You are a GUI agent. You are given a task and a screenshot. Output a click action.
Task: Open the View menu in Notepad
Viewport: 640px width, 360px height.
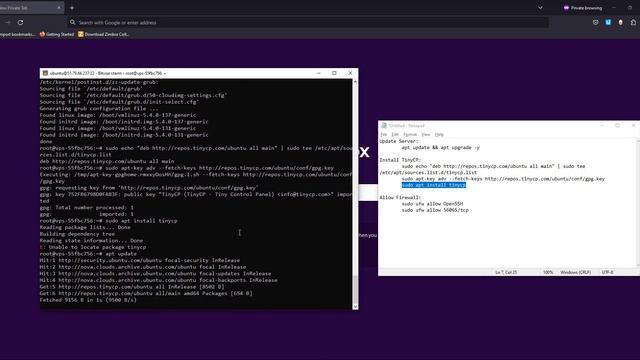coord(426,134)
